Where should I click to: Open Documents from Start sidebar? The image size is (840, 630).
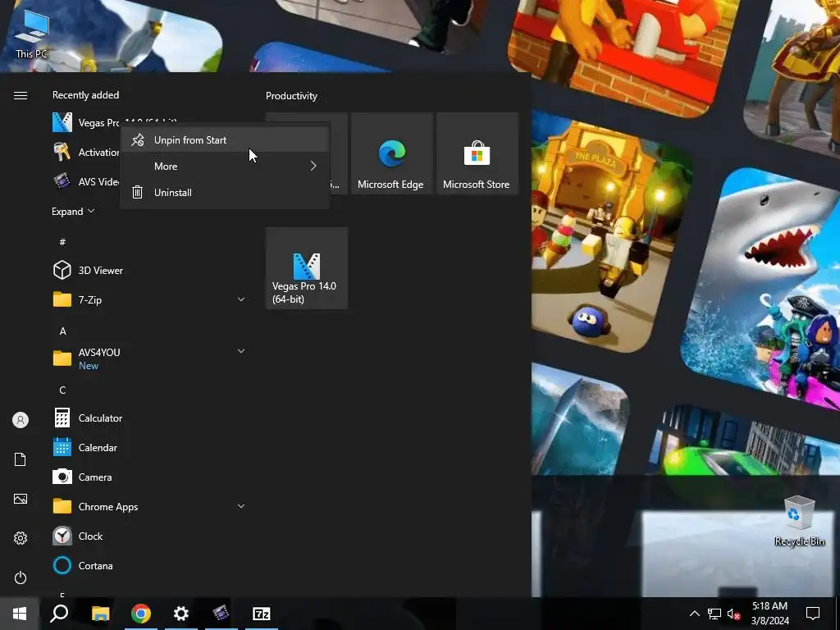tap(21, 459)
